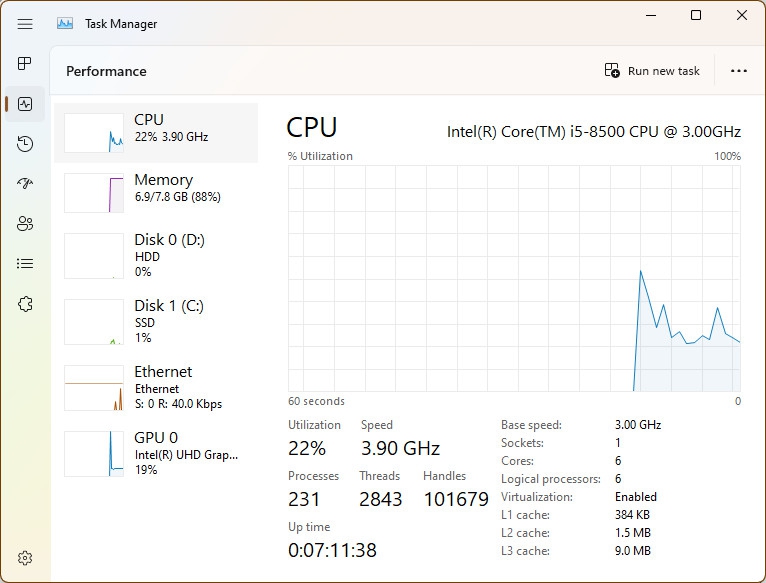The image size is (766, 583).
Task: Open the Users page icon
Action: click(25, 224)
